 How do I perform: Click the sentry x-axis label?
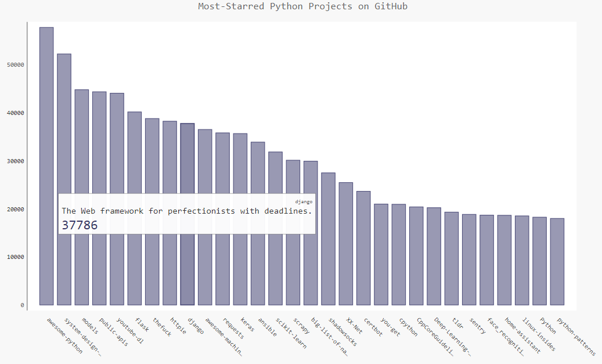point(478,326)
